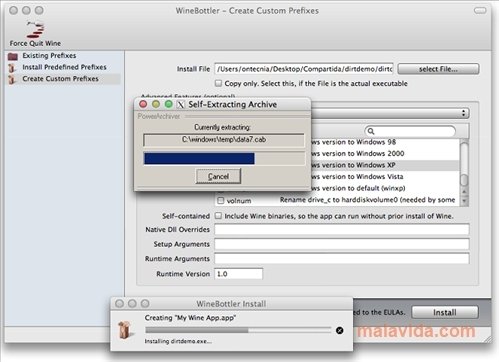This screenshot has height=362, width=499.
Task: Click the Runtime Version field
Action: tap(238, 274)
